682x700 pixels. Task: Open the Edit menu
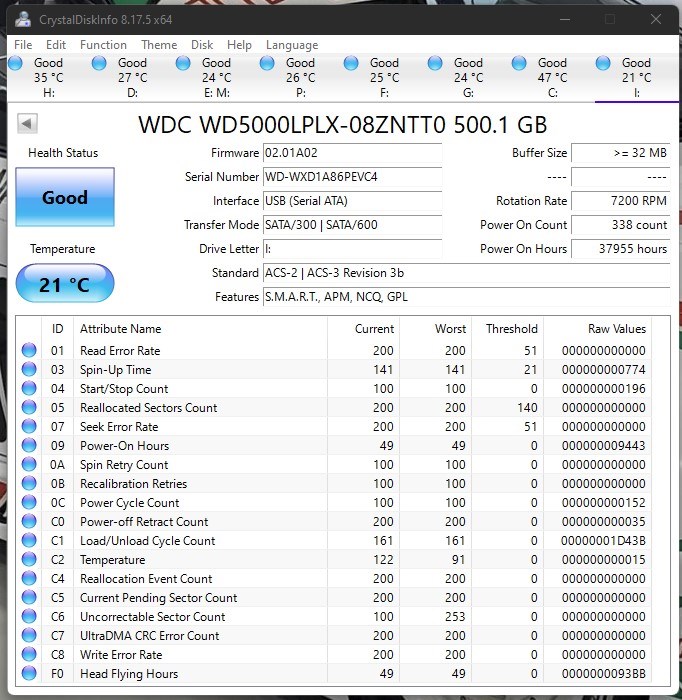point(56,45)
